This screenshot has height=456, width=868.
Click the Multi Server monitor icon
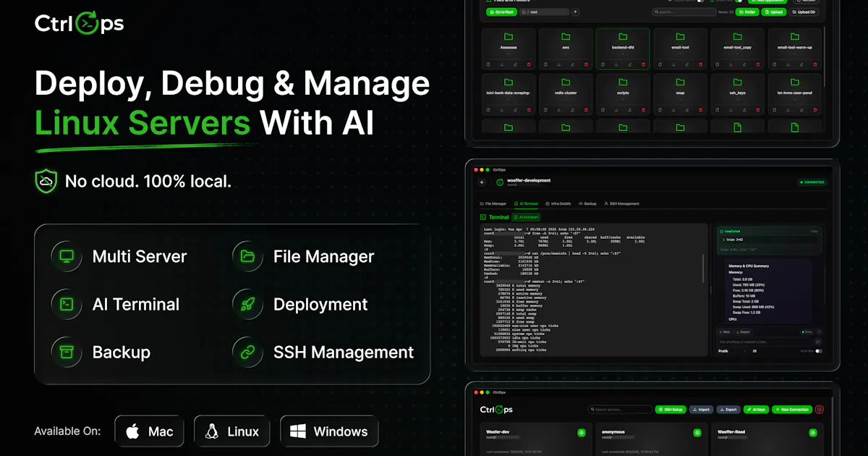[x=67, y=256]
